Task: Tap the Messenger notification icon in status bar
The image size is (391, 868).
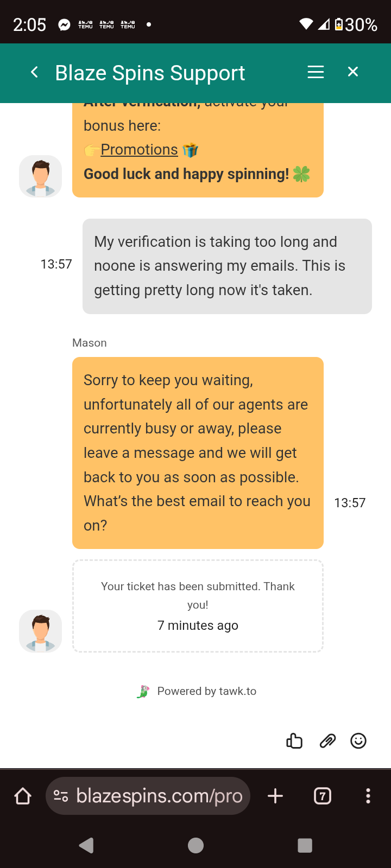Action: (x=64, y=25)
